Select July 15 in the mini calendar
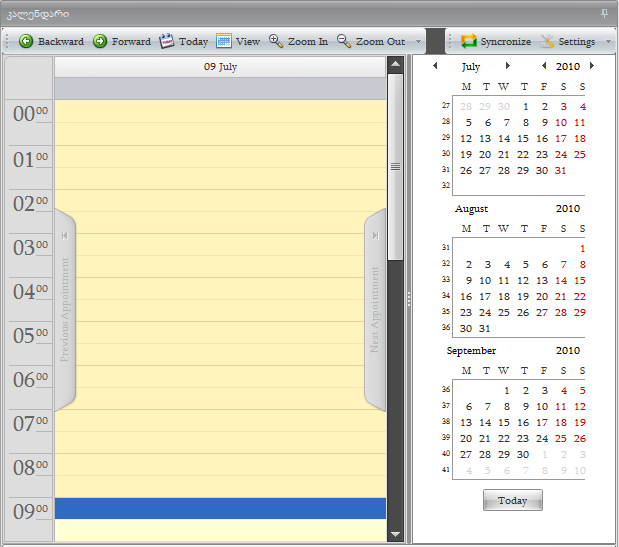This screenshot has width=619, height=547. click(523, 139)
